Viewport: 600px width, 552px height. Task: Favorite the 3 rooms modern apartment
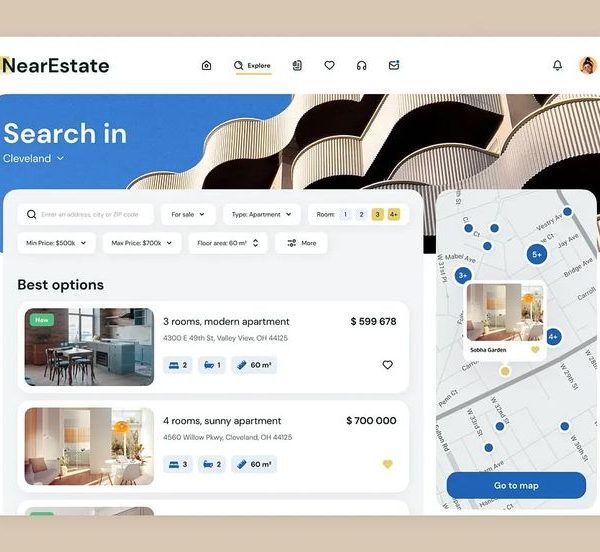pos(388,365)
